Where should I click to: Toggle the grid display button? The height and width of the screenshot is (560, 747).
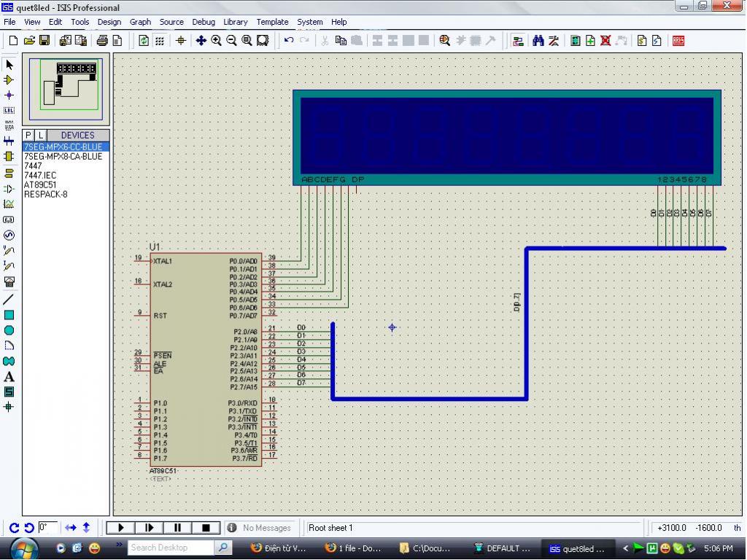click(x=159, y=41)
